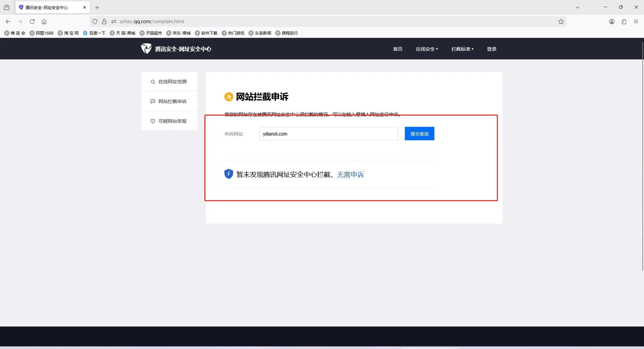
Task: Click the 申诉网址 input field
Action: (329, 134)
